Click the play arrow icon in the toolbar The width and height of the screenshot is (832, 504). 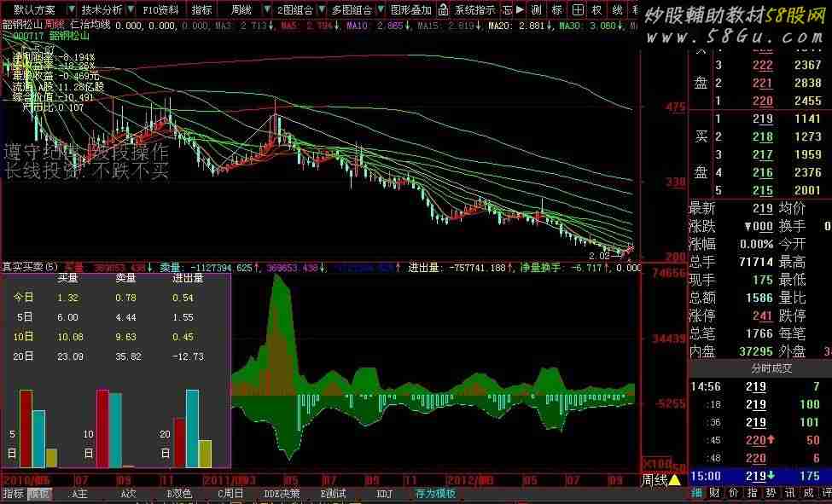tap(520, 9)
